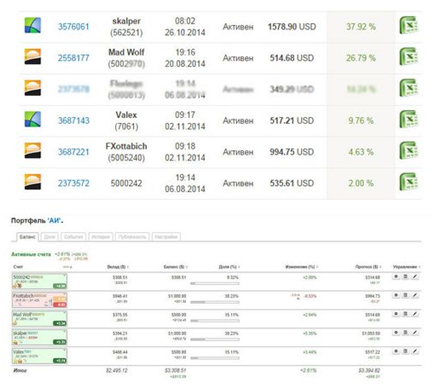The width and height of the screenshot is (441, 390).
Task: Click pencil icon in skalper portfolio row
Action: point(415,333)
